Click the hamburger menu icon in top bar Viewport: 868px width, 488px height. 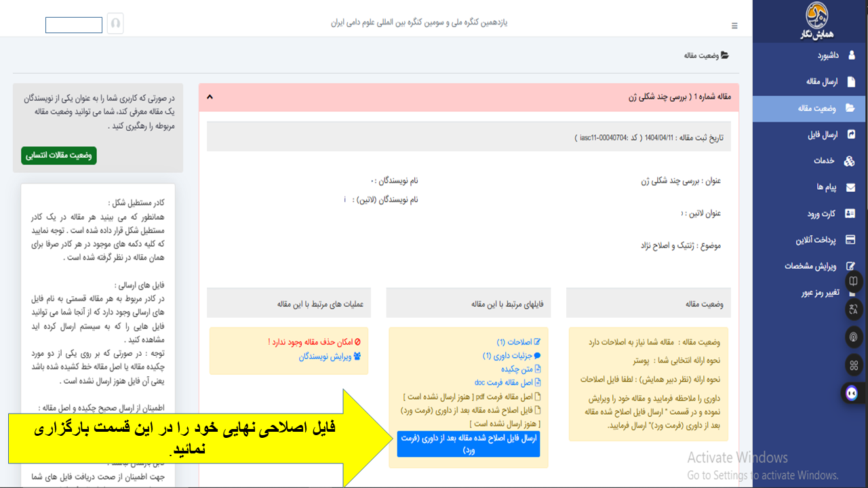[734, 26]
